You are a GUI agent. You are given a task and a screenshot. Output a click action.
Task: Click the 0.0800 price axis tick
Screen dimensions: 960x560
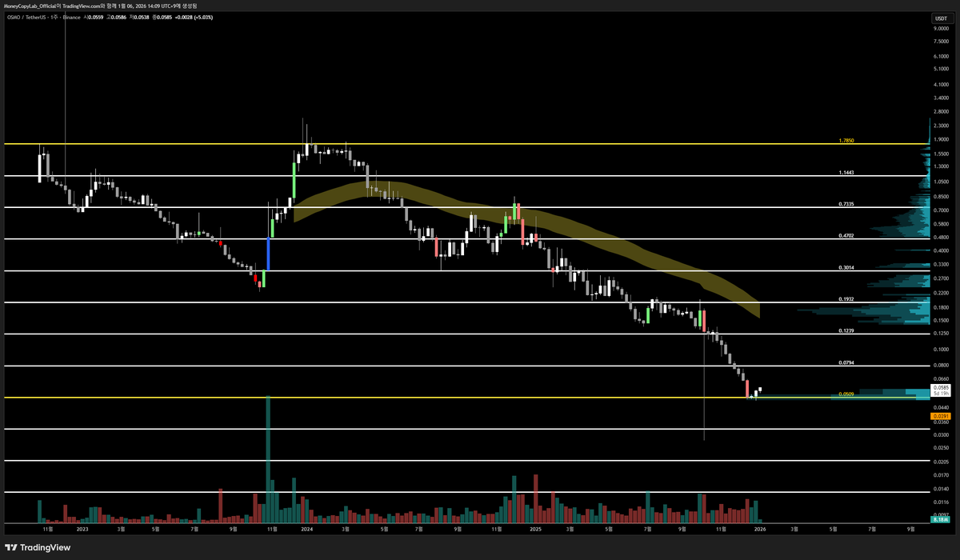940,366
